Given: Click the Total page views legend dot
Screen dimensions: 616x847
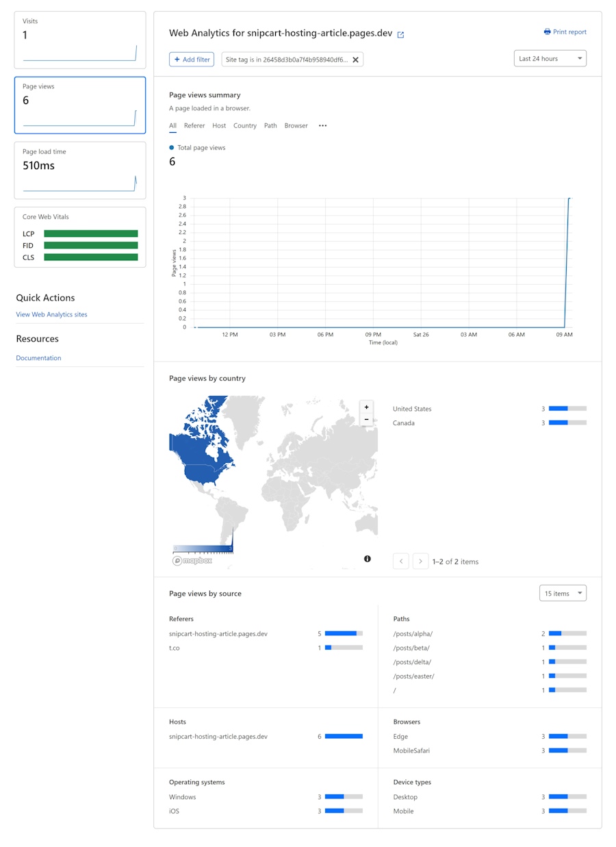Looking at the screenshot, I should [x=172, y=148].
